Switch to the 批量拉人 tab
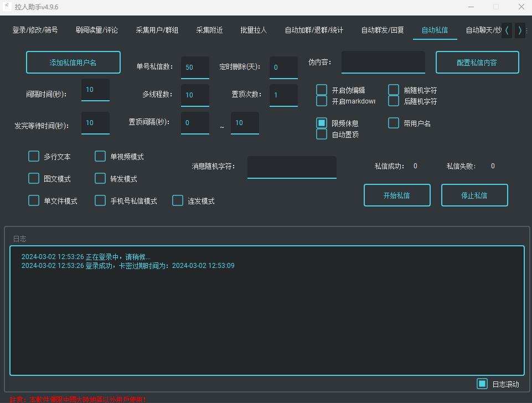 [x=254, y=30]
